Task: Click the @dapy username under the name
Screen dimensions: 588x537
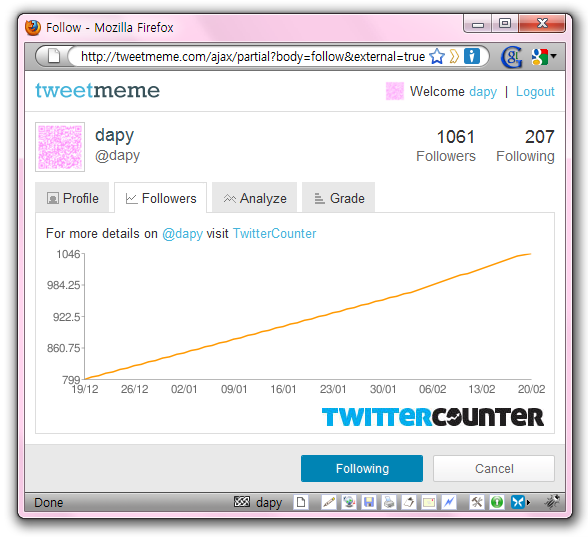Action: click(x=117, y=155)
